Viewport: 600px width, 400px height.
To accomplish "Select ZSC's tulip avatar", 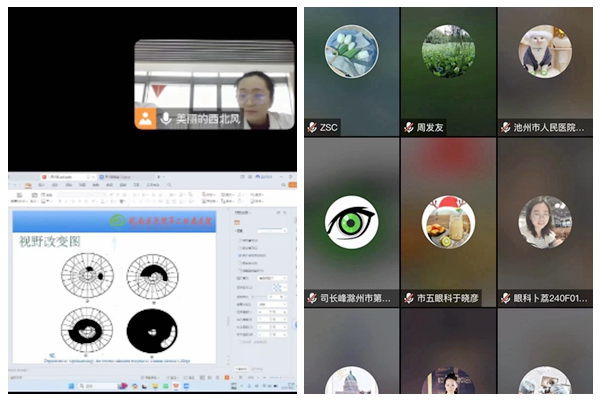I will pos(351,51).
